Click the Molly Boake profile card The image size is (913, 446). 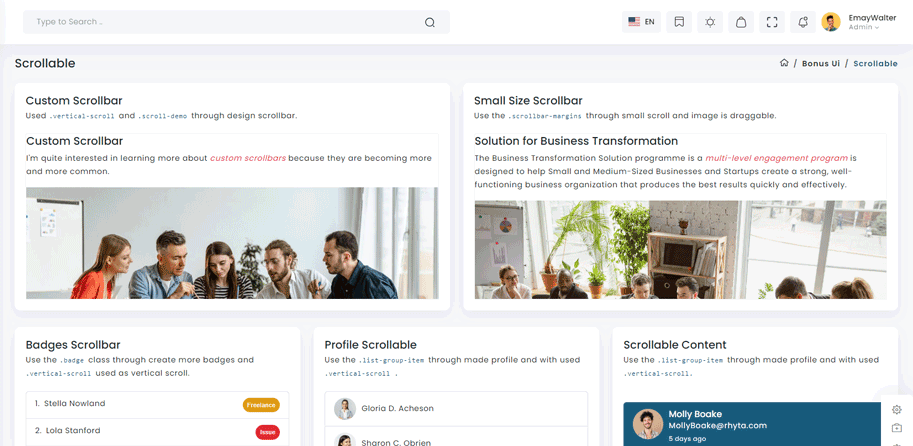pyautogui.click(x=750, y=424)
